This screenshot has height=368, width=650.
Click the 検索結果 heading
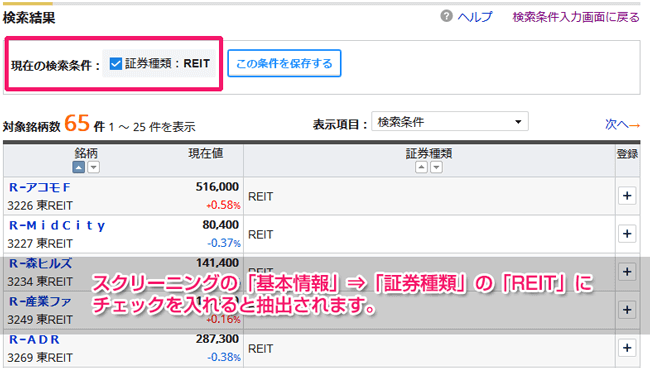click(29, 18)
